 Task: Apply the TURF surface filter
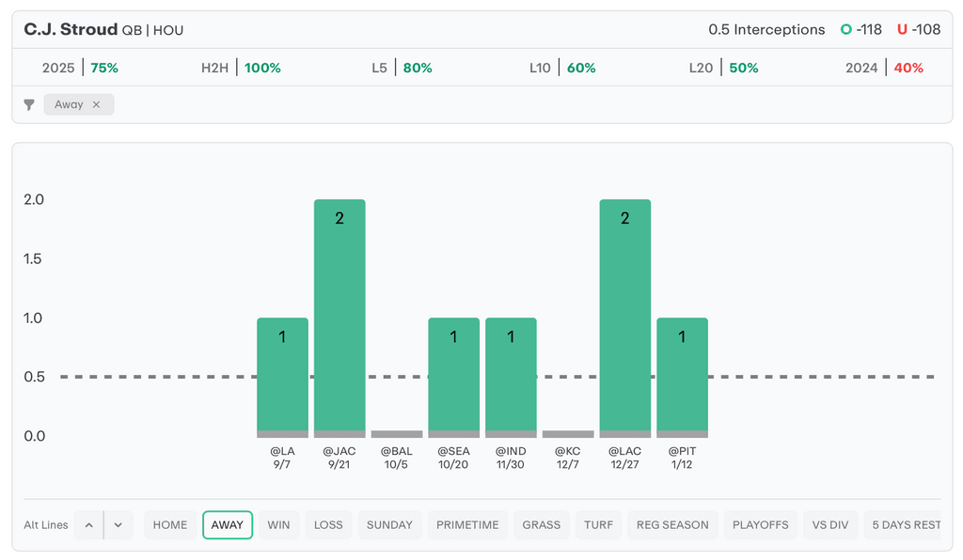[598, 525]
